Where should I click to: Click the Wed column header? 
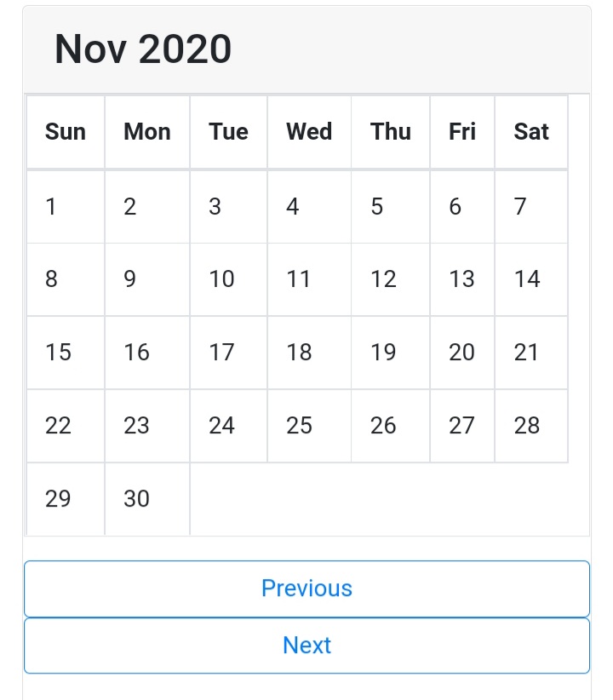[x=309, y=132]
